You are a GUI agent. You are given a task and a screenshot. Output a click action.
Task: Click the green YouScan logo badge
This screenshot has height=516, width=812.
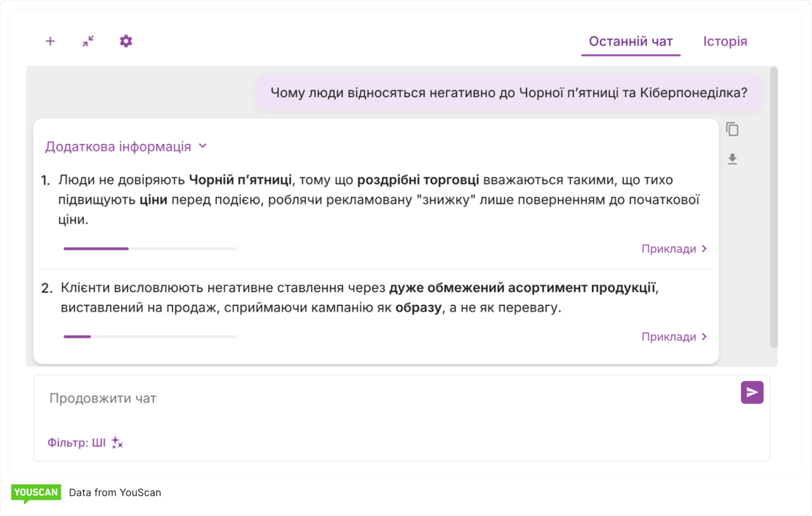[x=36, y=492]
